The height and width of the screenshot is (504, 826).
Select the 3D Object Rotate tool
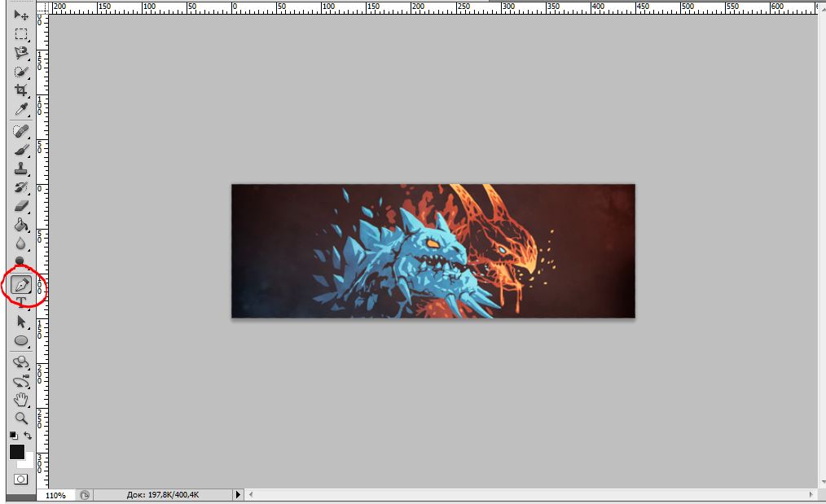coord(21,362)
